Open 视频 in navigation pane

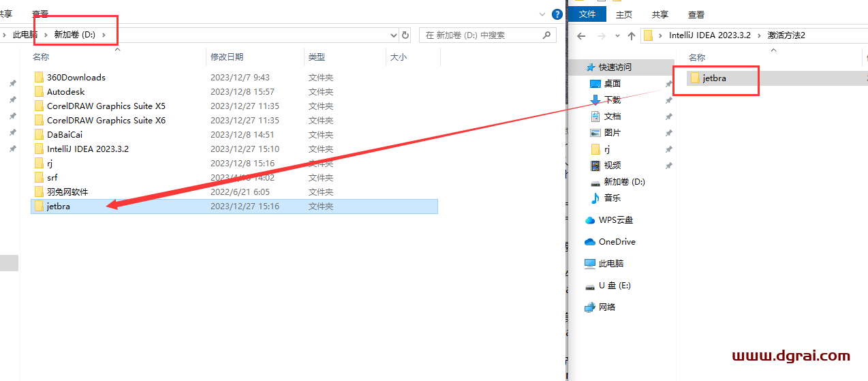coord(605,165)
